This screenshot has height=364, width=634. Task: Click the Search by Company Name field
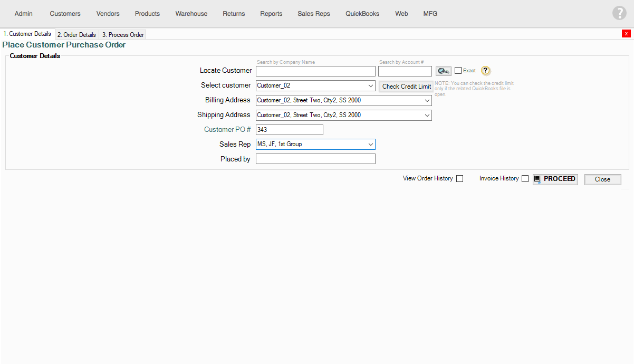point(315,71)
